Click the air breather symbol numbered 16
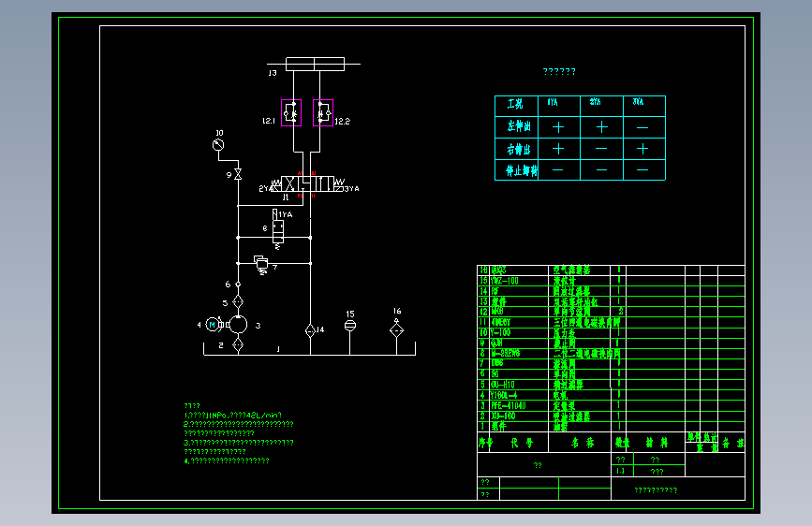 click(x=397, y=329)
